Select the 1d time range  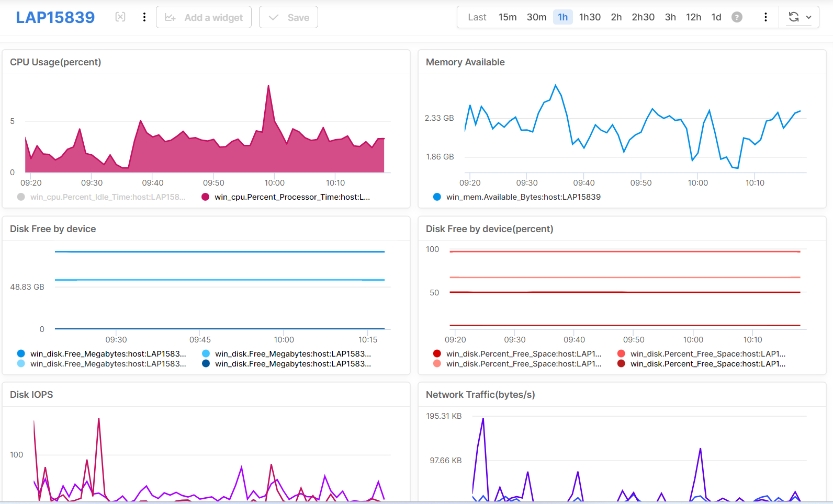(716, 17)
